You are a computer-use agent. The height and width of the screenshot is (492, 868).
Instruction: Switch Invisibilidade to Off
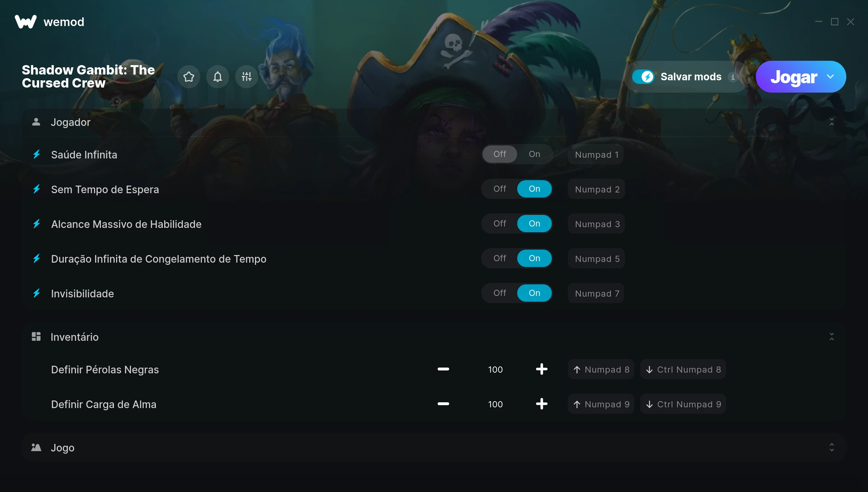500,293
